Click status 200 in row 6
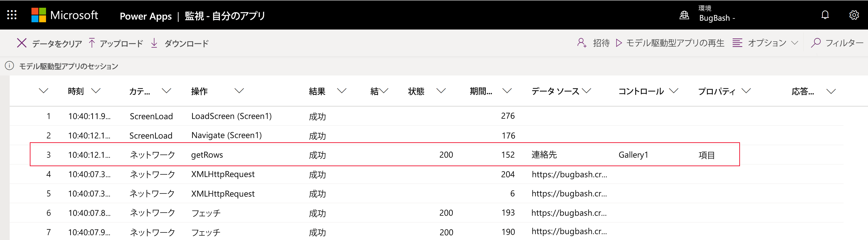Screen dimensions: 868x240 click(446, 213)
